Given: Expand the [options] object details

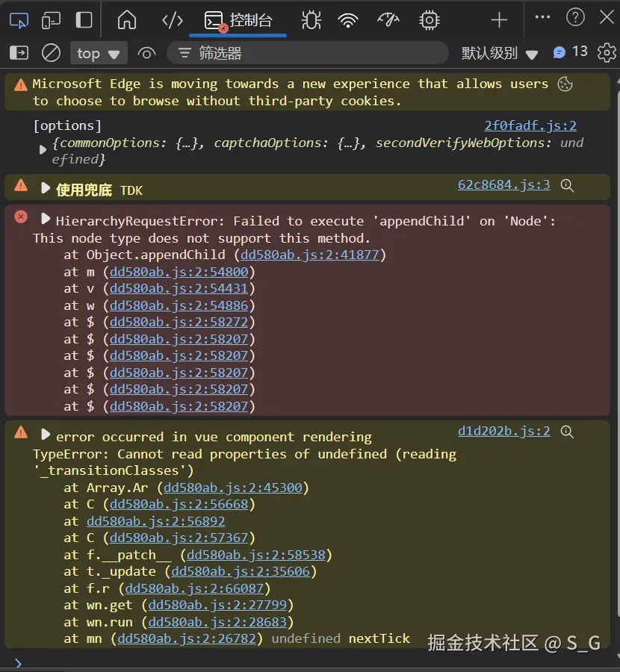Looking at the screenshot, I should (x=43, y=148).
